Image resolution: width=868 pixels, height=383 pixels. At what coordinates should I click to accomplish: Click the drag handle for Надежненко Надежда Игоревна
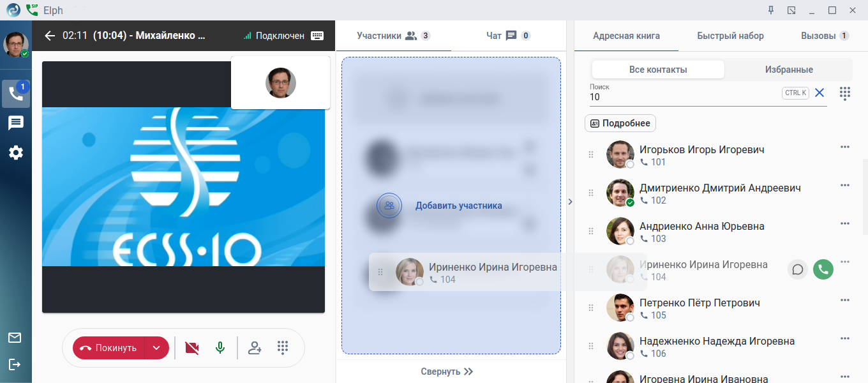pyautogui.click(x=590, y=346)
